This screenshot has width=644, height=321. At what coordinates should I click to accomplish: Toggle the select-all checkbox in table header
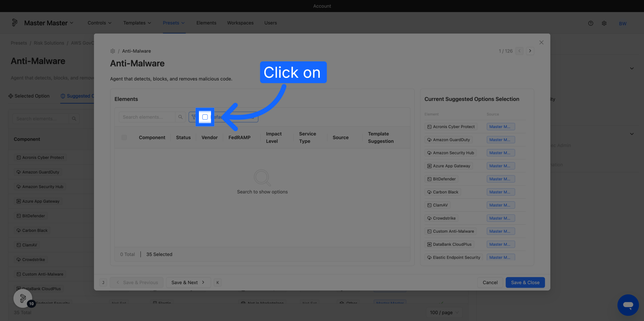pyautogui.click(x=124, y=137)
